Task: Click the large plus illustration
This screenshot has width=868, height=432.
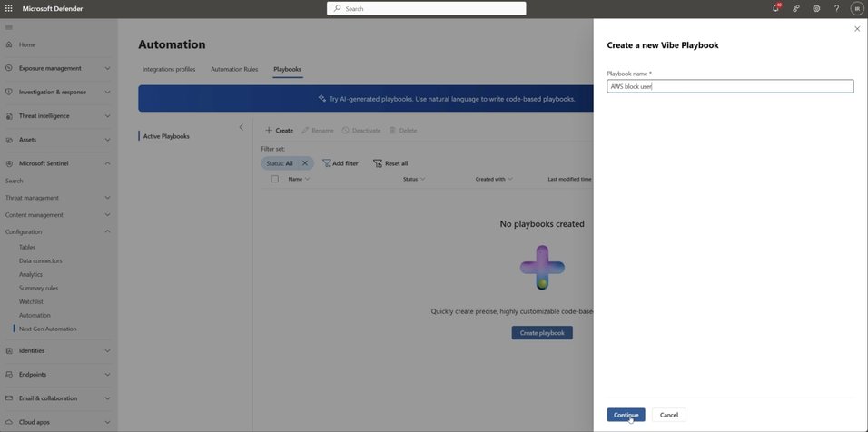Action: [543, 267]
